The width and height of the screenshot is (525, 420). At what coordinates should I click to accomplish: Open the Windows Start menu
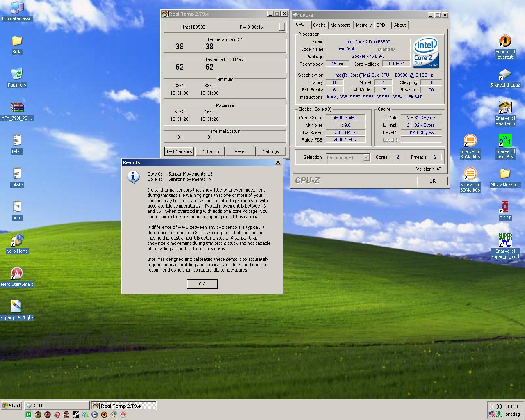pyautogui.click(x=11, y=406)
